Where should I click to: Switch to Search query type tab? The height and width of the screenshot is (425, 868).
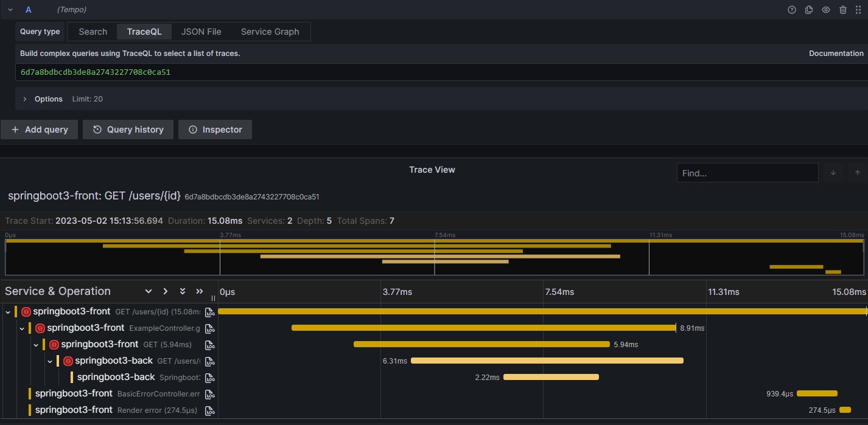(93, 32)
